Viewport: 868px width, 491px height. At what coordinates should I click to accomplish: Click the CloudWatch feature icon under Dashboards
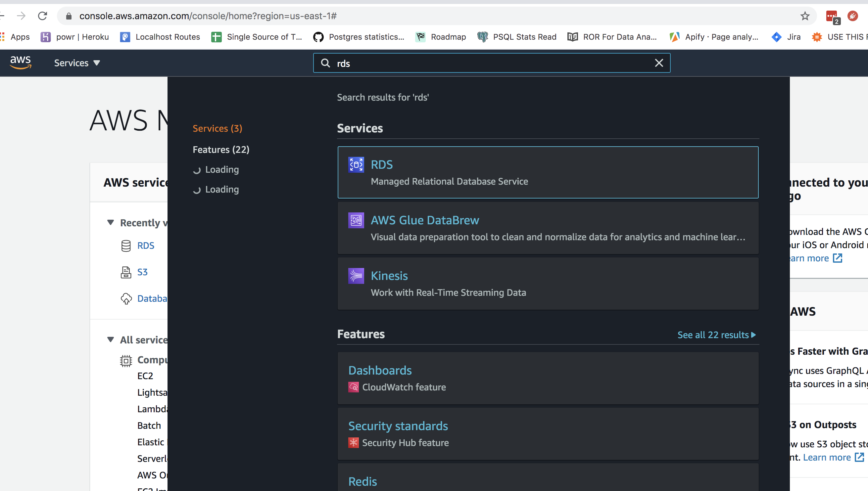(353, 387)
